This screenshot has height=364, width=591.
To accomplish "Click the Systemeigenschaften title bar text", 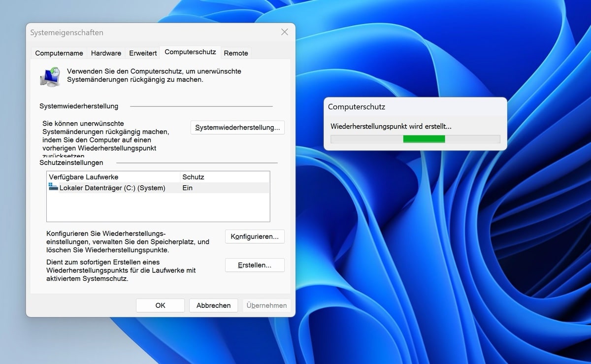I will pos(67,33).
